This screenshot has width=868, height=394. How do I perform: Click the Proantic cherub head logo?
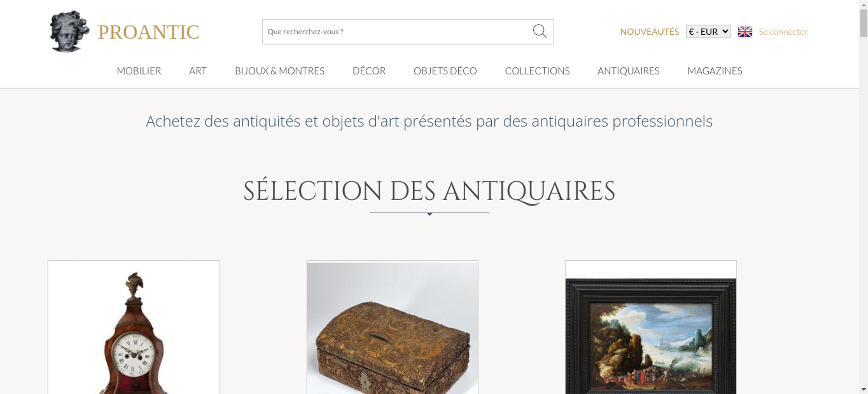pyautogui.click(x=69, y=31)
